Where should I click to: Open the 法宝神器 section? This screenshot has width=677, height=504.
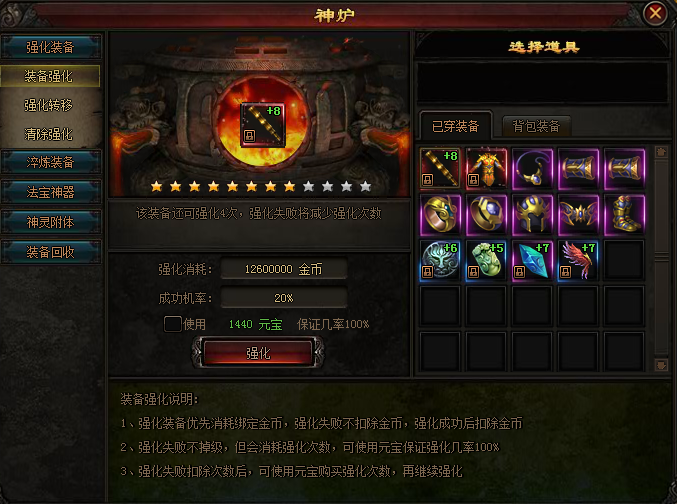coord(51,192)
